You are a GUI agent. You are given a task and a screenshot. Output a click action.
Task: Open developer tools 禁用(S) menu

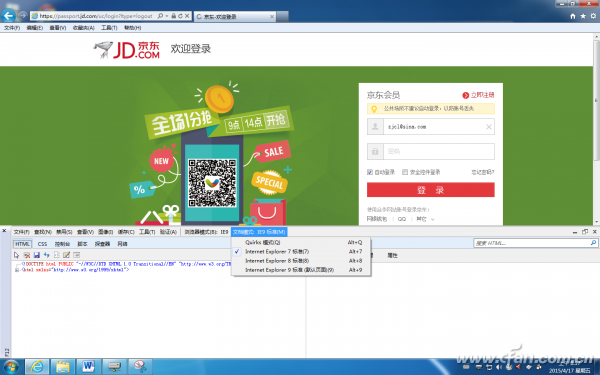[x=64, y=232]
